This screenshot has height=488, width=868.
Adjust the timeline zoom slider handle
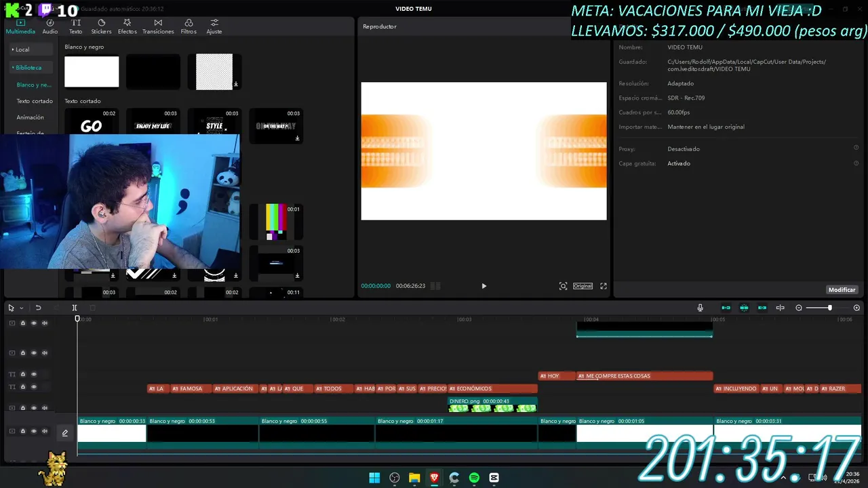coord(829,308)
